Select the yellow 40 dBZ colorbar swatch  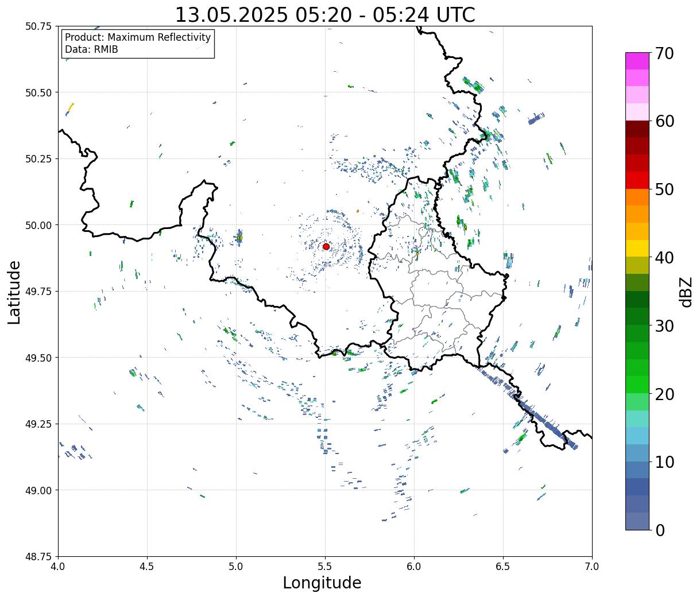click(x=637, y=248)
